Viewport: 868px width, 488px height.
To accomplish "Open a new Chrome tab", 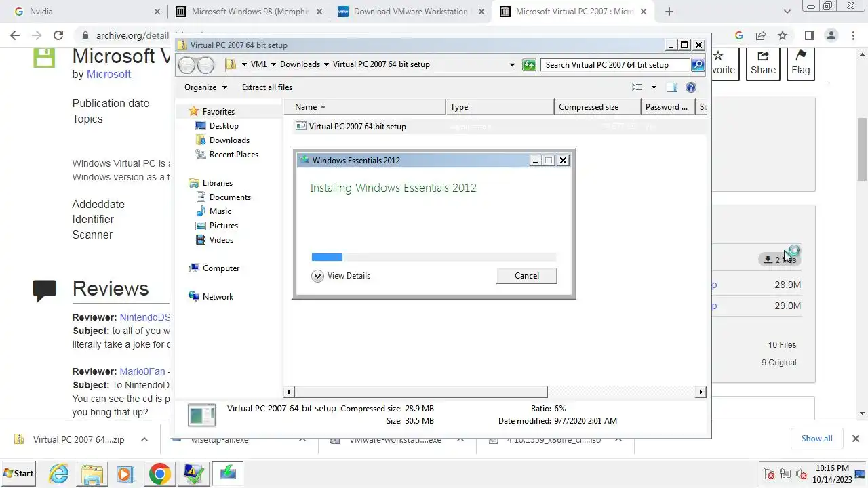I will pyautogui.click(x=669, y=12).
